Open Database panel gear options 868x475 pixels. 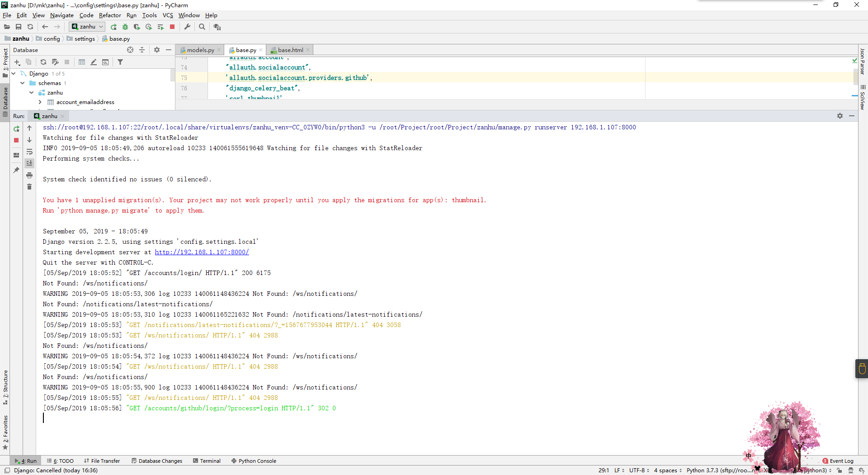pos(157,50)
